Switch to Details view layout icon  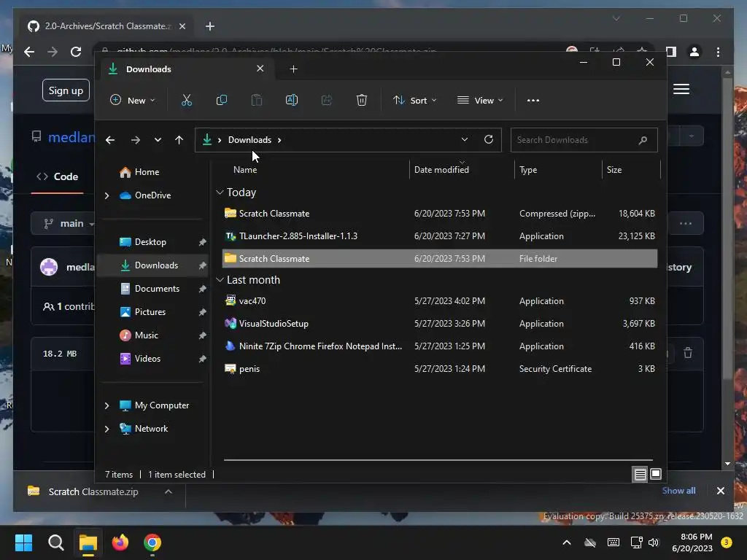point(640,474)
